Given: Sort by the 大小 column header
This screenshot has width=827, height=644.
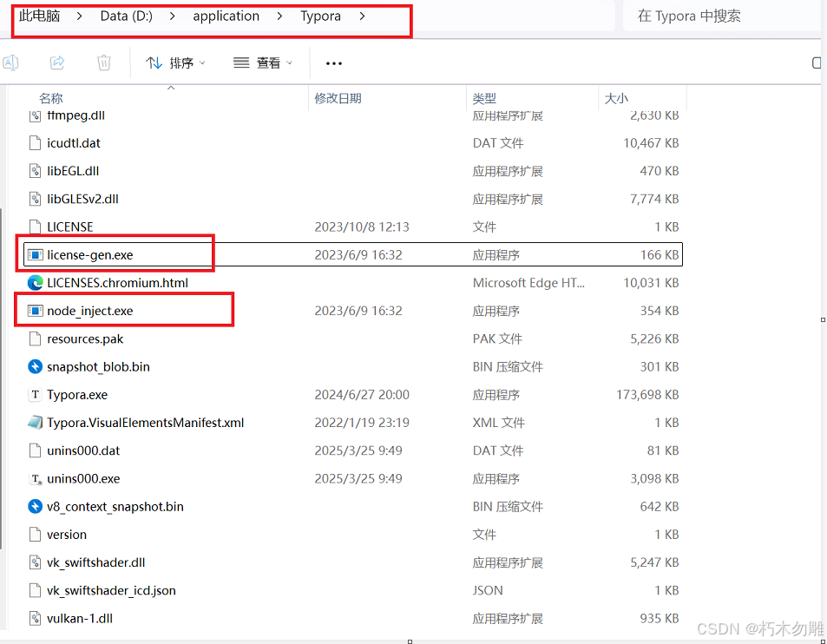Looking at the screenshot, I should point(616,98).
